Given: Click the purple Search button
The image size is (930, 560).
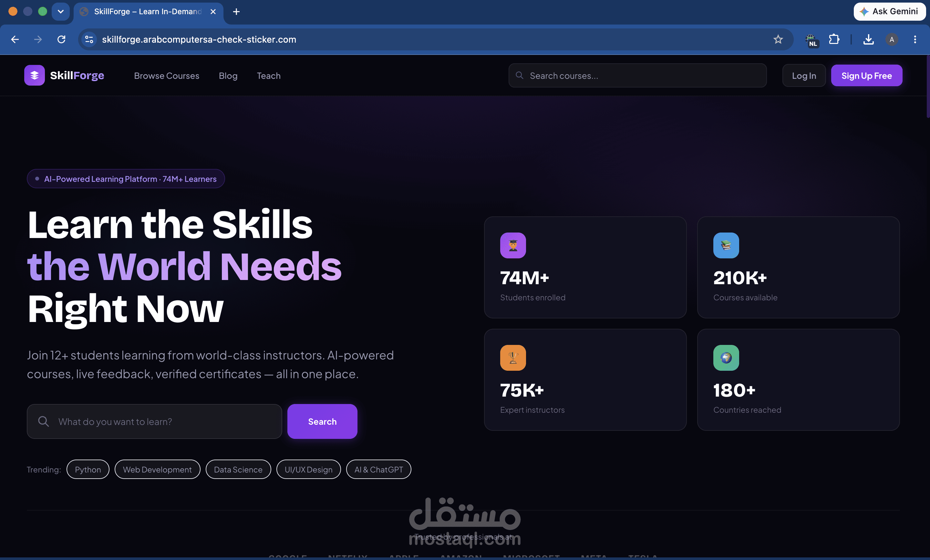Looking at the screenshot, I should [322, 421].
